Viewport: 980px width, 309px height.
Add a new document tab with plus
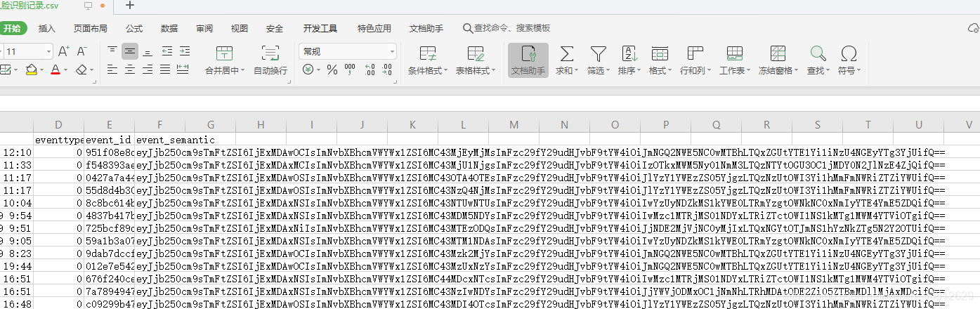click(x=130, y=6)
